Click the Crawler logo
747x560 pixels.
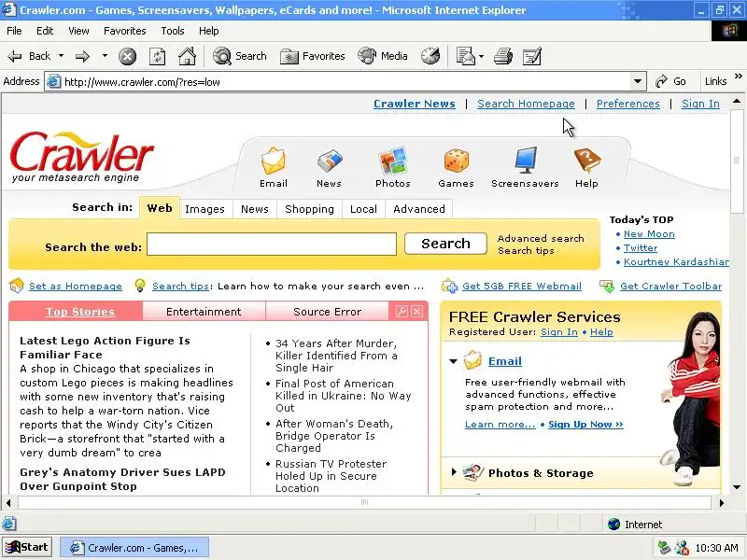coord(80,157)
